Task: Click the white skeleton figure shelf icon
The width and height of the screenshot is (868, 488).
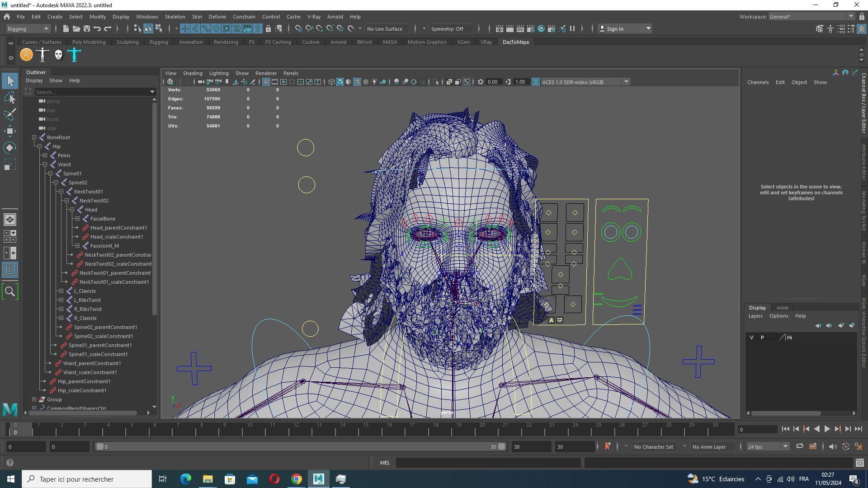Action: (x=42, y=55)
